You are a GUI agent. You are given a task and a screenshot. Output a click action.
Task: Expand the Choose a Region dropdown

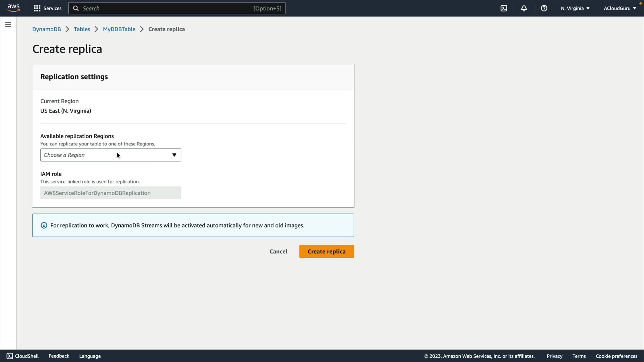(111, 155)
